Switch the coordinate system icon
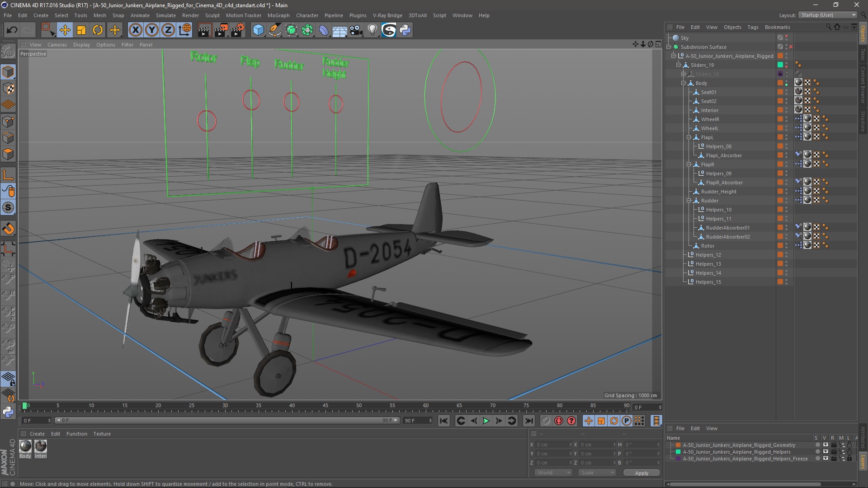Image resolution: width=868 pixels, height=488 pixels. [x=185, y=30]
